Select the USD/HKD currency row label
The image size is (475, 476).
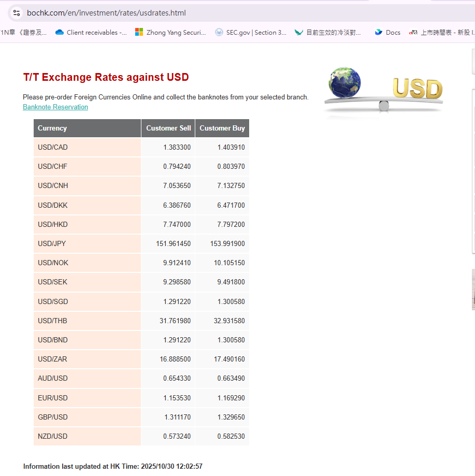[x=53, y=225]
